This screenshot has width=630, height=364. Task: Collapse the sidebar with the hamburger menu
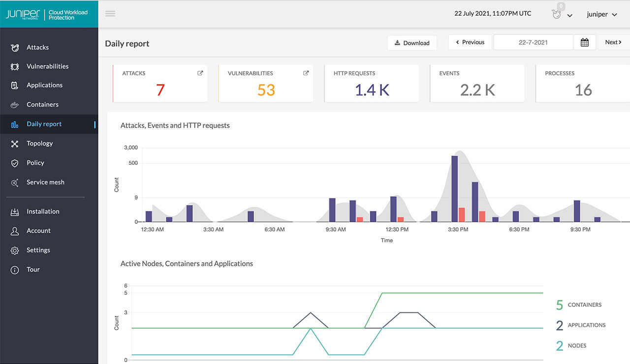[110, 14]
